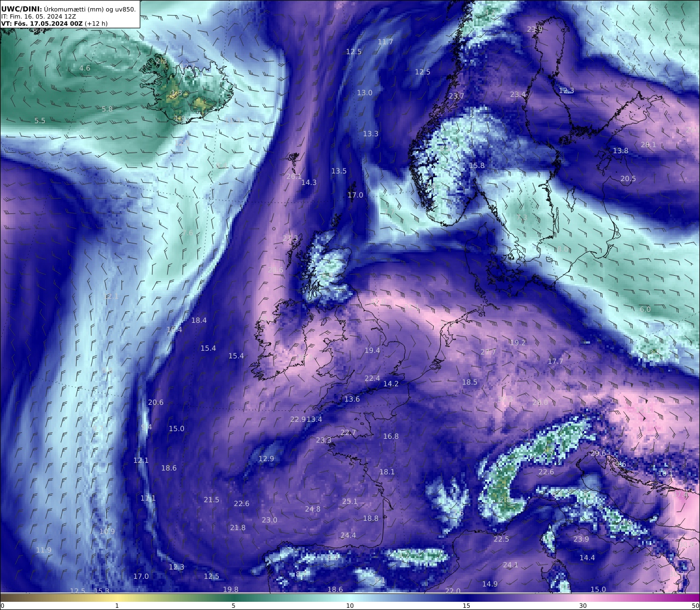Click the 10.9 value at the lower left
The height and width of the screenshot is (610, 700).
pos(107,532)
